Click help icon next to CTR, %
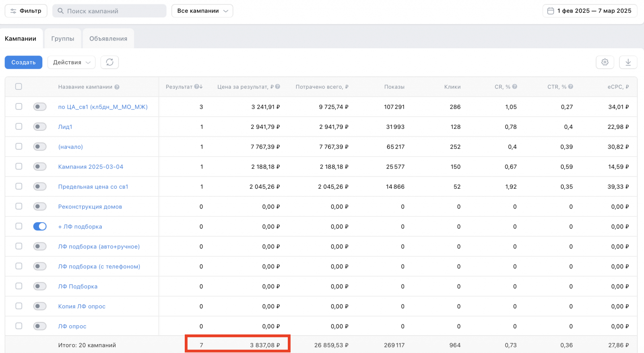The width and height of the screenshot is (644, 353). point(571,87)
